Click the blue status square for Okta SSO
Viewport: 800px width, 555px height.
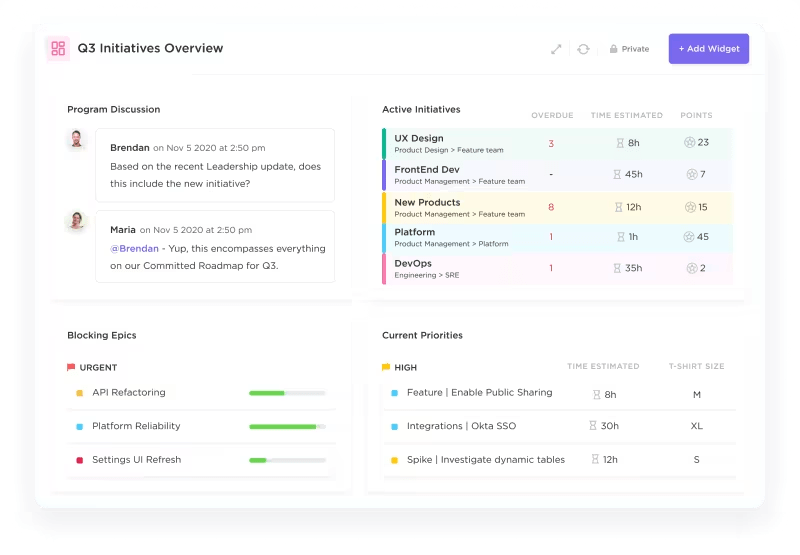394,427
